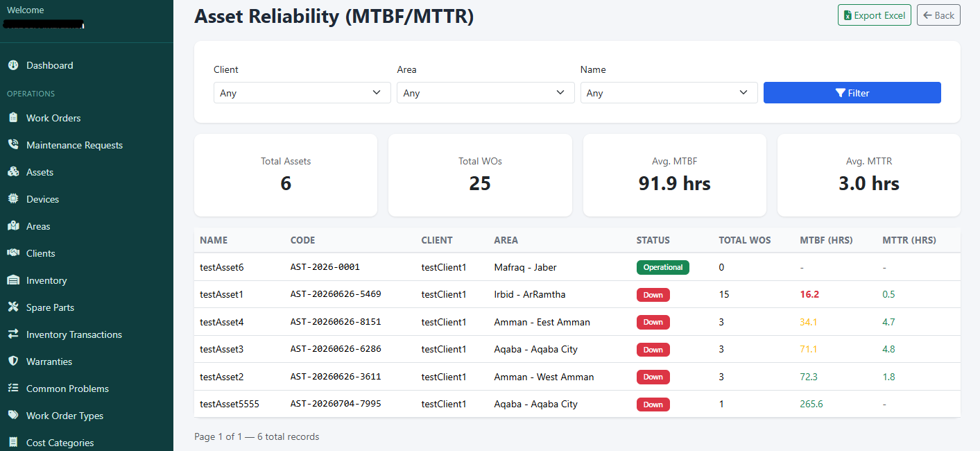980x451 pixels.
Task: Click code AST-20260626-5469
Action: 336,294
